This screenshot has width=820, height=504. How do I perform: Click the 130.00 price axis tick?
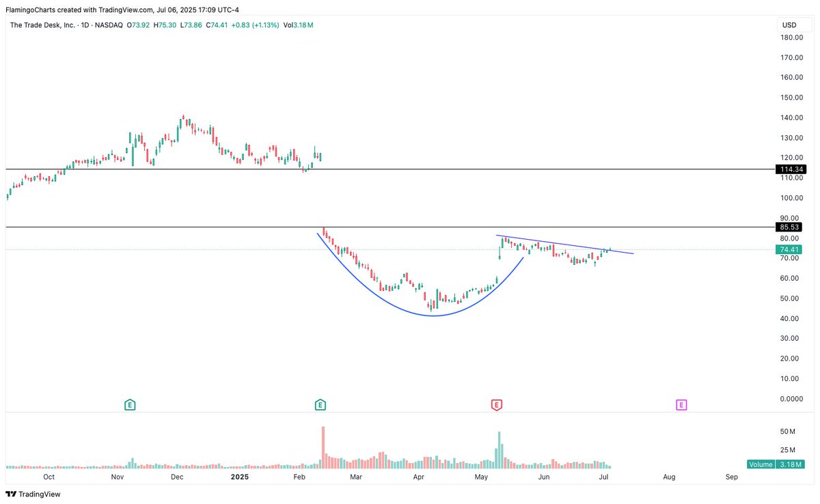pos(791,138)
